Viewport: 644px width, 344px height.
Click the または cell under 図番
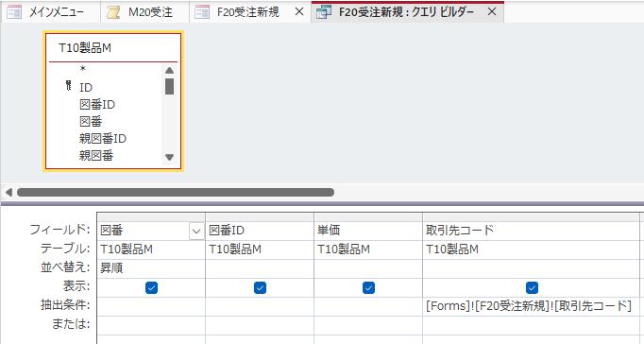[151, 325]
